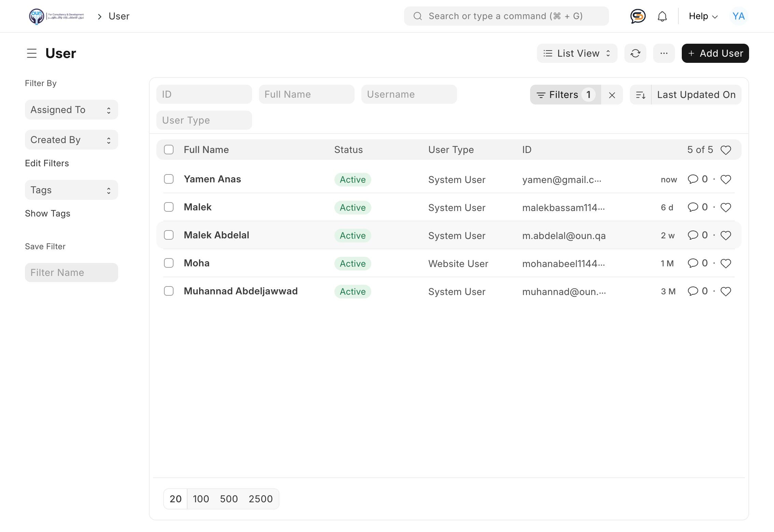The image size is (774, 532).
Task: Click the sort direction icon
Action: (x=640, y=95)
